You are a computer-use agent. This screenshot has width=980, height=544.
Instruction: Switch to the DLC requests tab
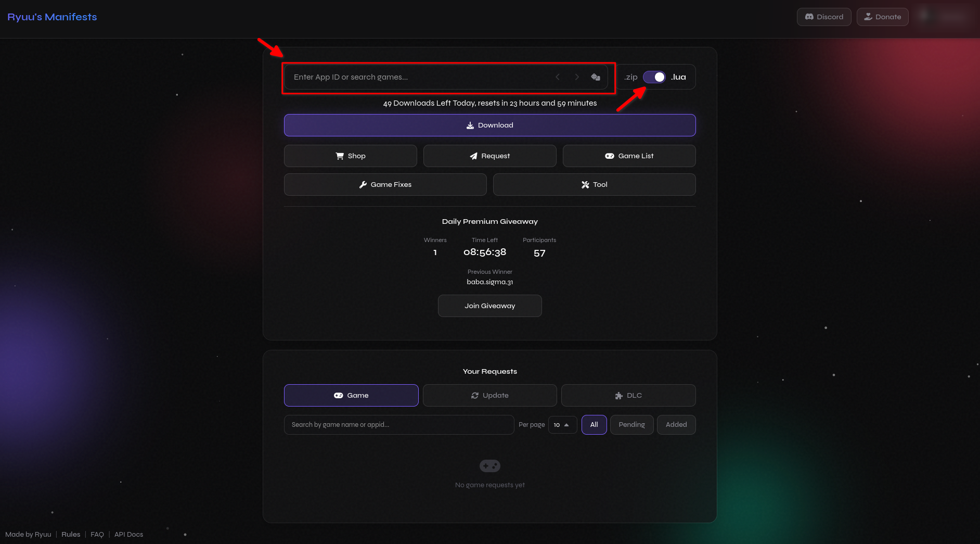pyautogui.click(x=628, y=396)
